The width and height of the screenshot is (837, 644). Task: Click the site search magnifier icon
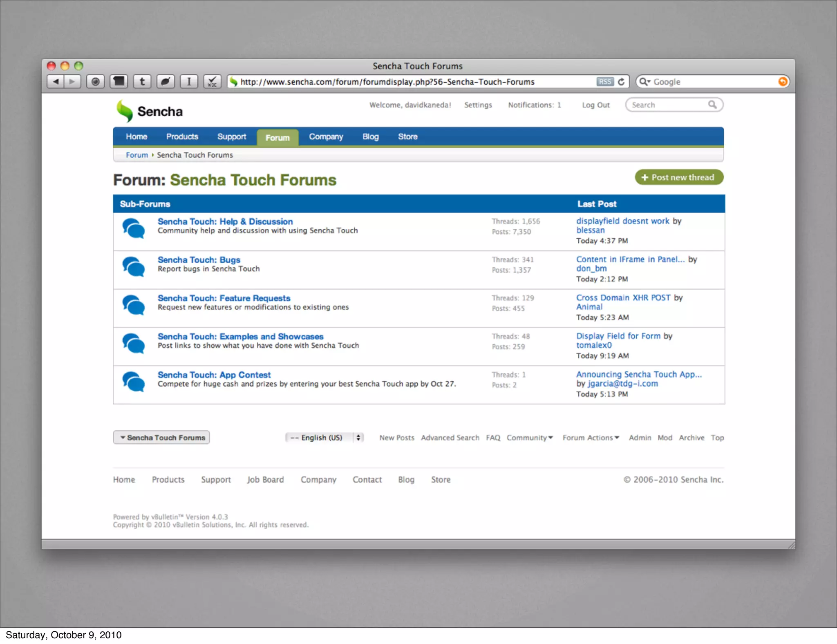(x=712, y=105)
